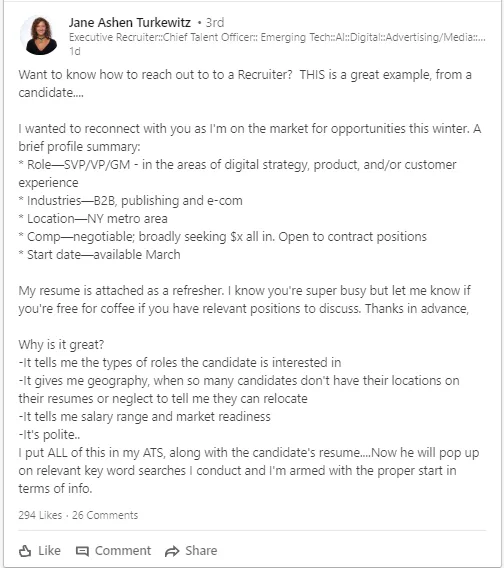Click the speech bubble Comment icon
This screenshot has width=504, height=568.
82,551
